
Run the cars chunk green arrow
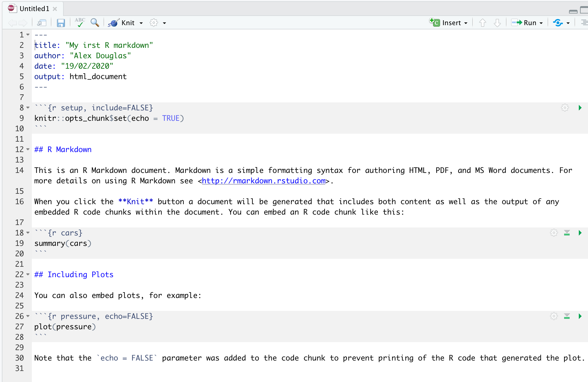580,233
